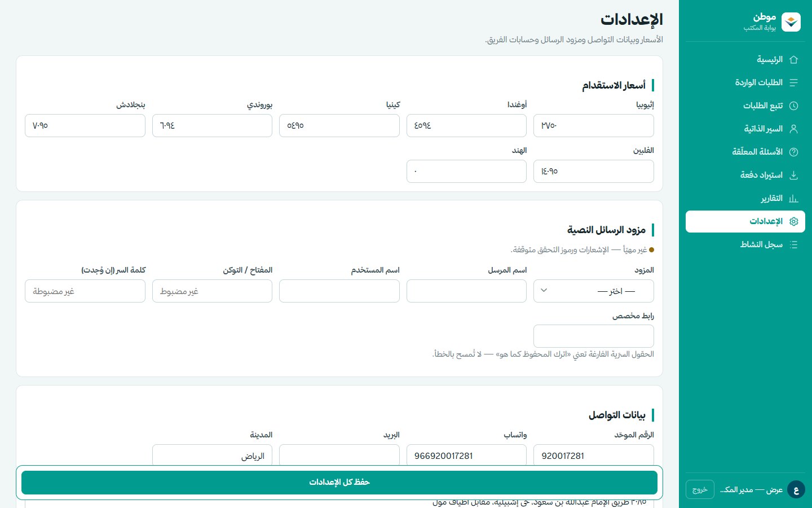Focus the اسم المستخدم input

(x=339, y=291)
